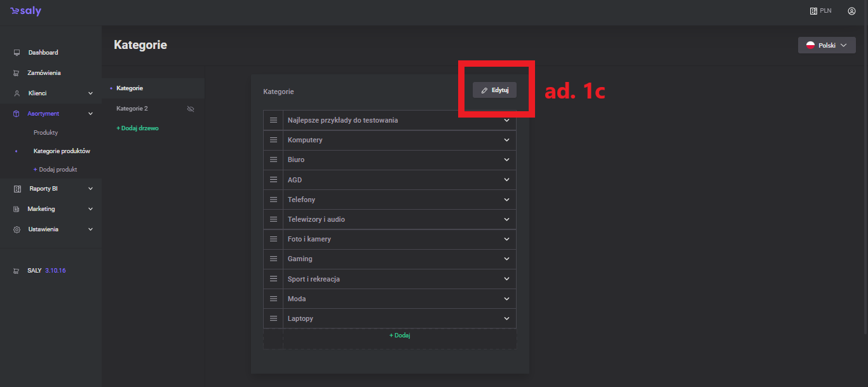The image size is (868, 387).
Task: Click the PLN currency icon
Action: tap(813, 11)
